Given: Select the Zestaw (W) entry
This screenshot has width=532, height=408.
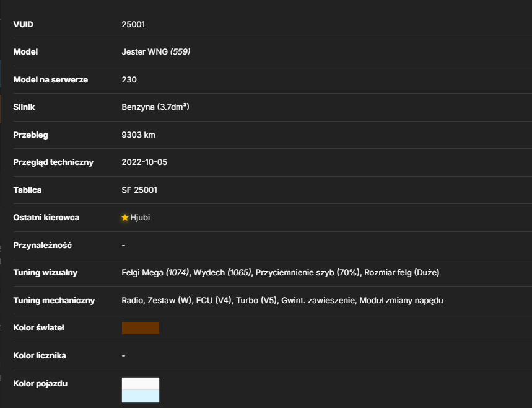Looking at the screenshot, I should 169,300.
